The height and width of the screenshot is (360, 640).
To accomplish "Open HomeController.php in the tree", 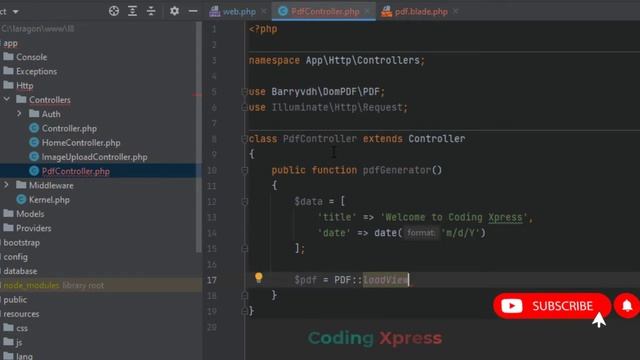I will pos(75,142).
